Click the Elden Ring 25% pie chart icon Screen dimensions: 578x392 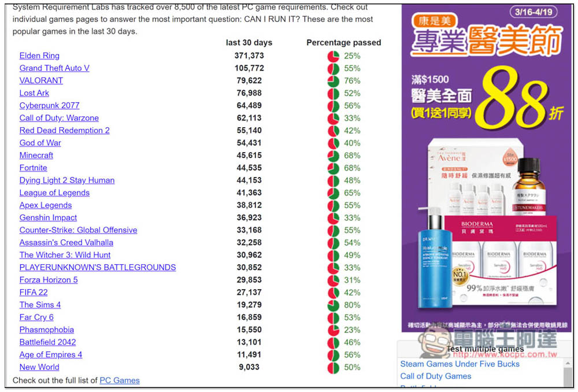pos(334,57)
